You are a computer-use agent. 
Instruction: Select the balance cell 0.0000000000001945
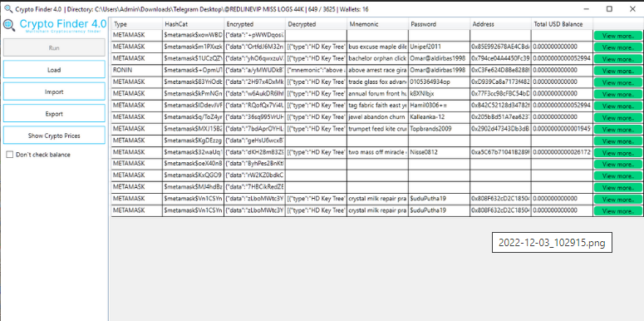563,129
